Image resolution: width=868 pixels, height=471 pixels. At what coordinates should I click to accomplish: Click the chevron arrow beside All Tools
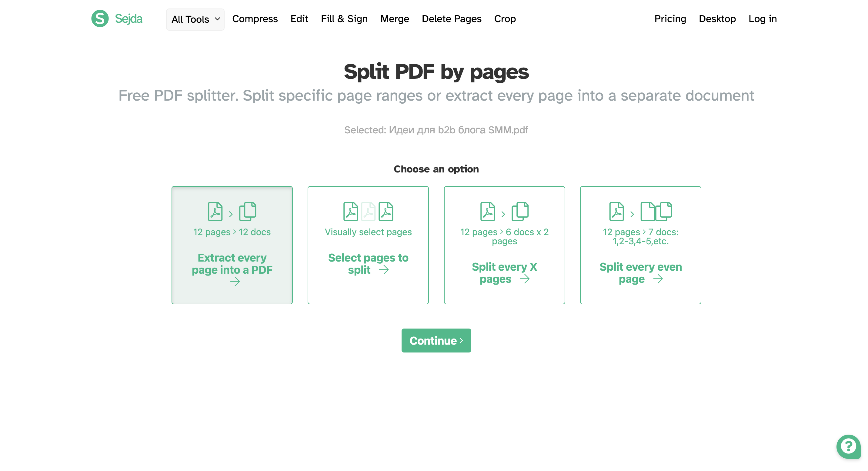pos(217,19)
